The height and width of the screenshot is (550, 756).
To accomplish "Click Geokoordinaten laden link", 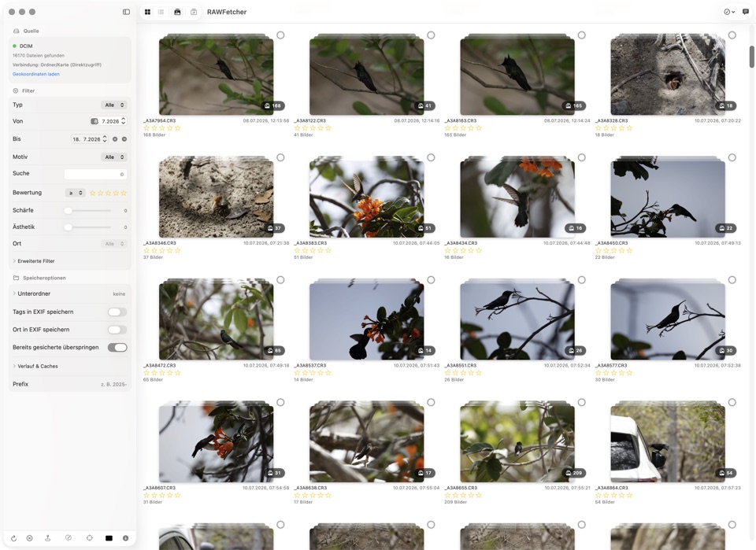I will point(36,74).
